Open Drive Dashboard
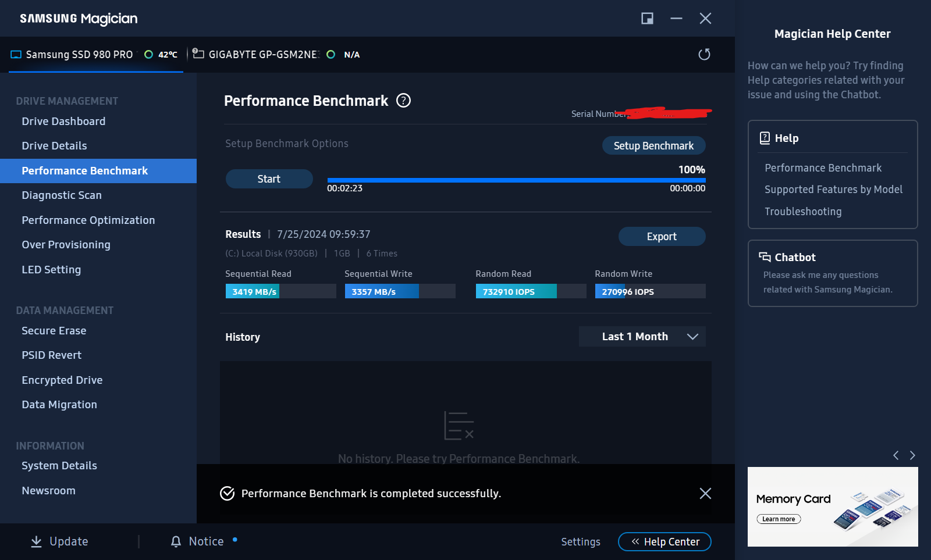The width and height of the screenshot is (931, 560). click(x=63, y=122)
